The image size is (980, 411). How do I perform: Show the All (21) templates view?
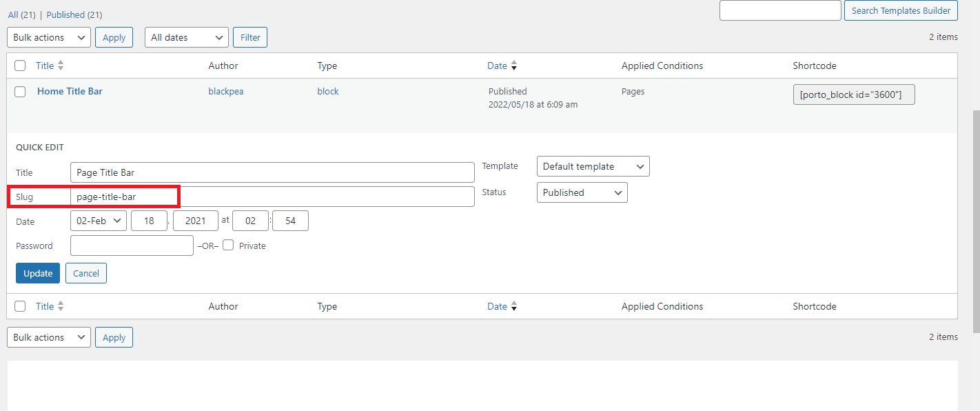[22, 14]
